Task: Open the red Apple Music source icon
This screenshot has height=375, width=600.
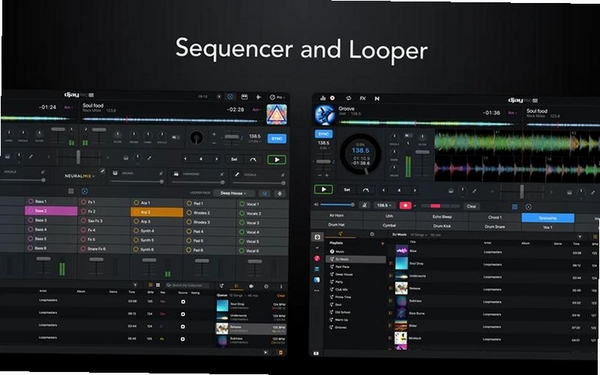Action: tap(317, 258)
